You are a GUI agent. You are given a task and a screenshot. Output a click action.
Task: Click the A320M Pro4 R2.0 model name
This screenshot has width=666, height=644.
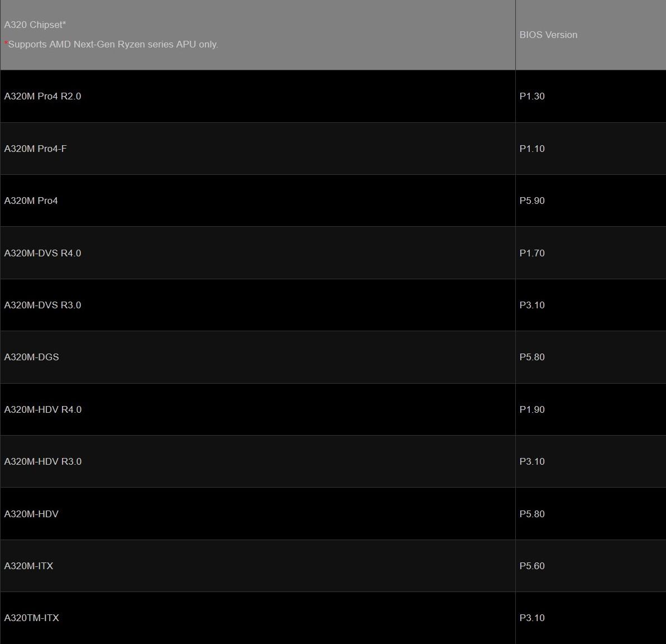click(42, 96)
